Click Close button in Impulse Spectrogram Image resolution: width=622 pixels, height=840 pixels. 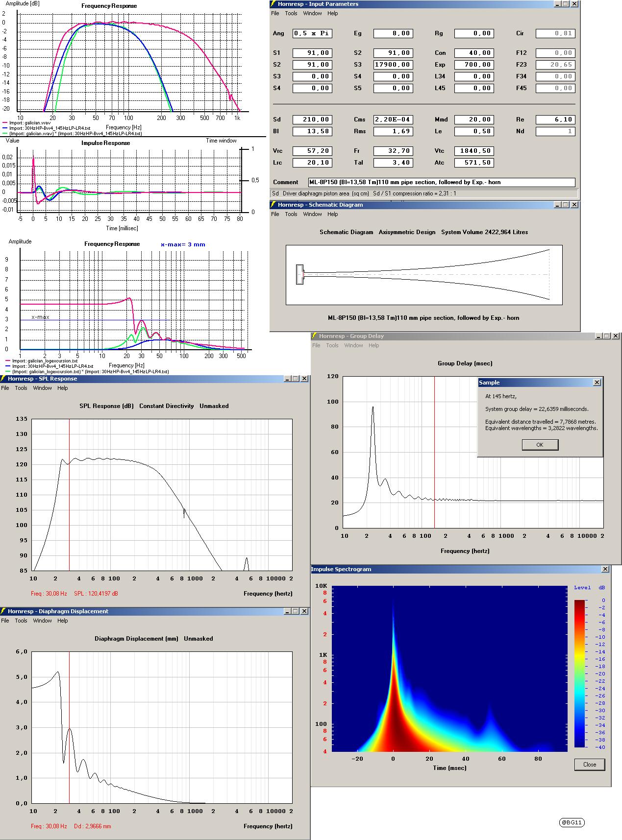pyautogui.click(x=590, y=765)
